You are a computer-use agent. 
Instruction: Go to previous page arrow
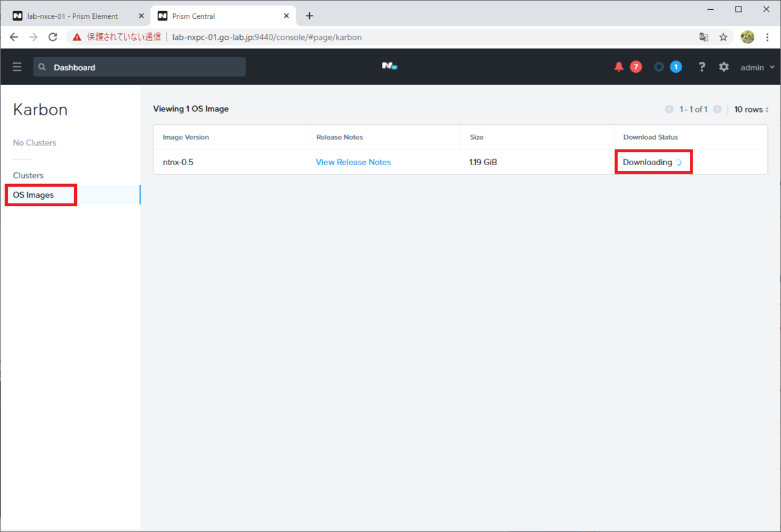(x=669, y=109)
